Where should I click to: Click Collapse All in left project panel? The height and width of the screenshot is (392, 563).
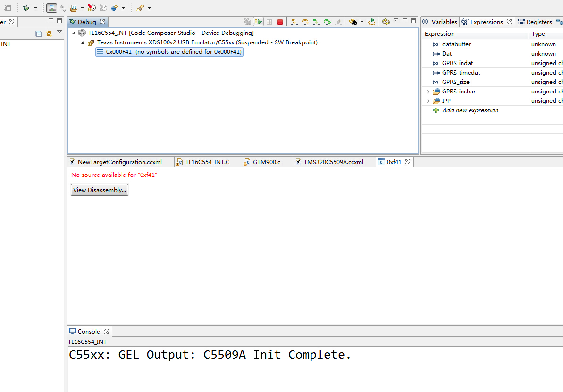[x=38, y=34]
